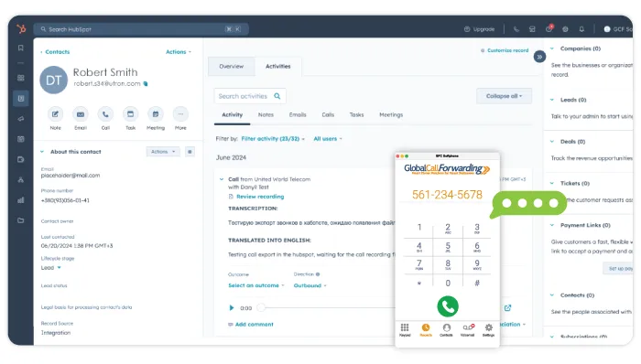Viewport: 641px width, 364px height.
Task: Open notifications bell in top bar
Action: coord(581,29)
